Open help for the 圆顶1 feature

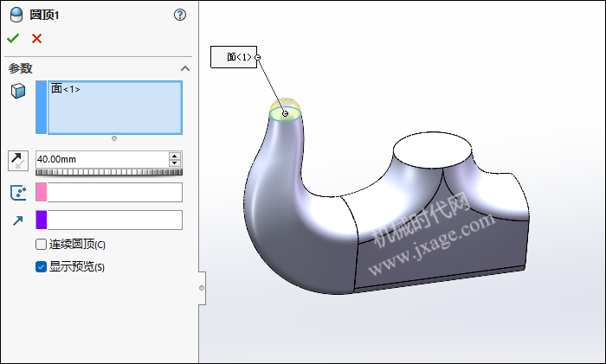point(180,15)
